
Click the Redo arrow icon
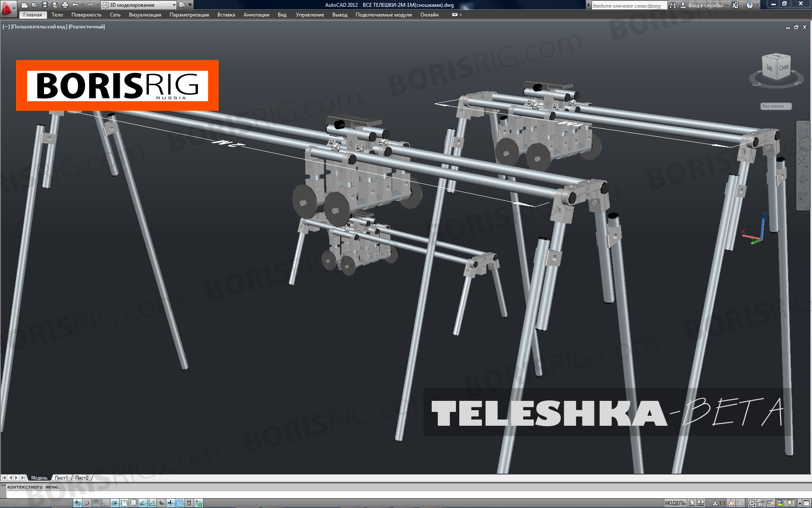pyautogui.click(x=90, y=5)
